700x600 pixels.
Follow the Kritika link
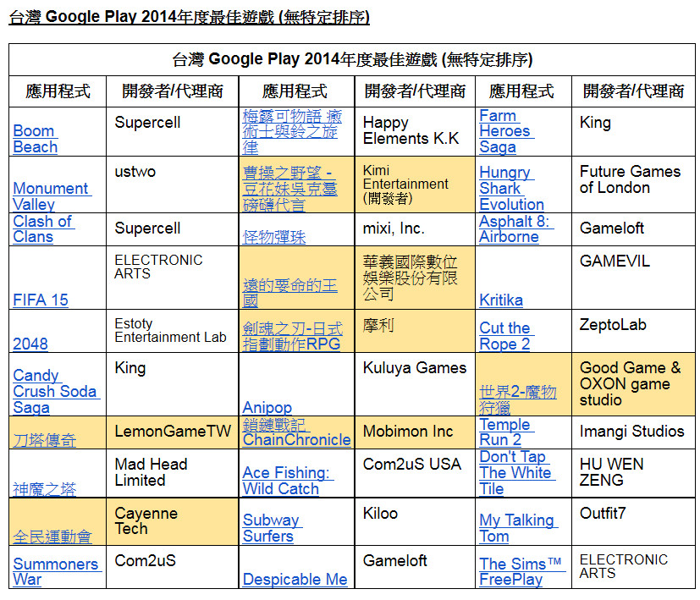tap(501, 300)
